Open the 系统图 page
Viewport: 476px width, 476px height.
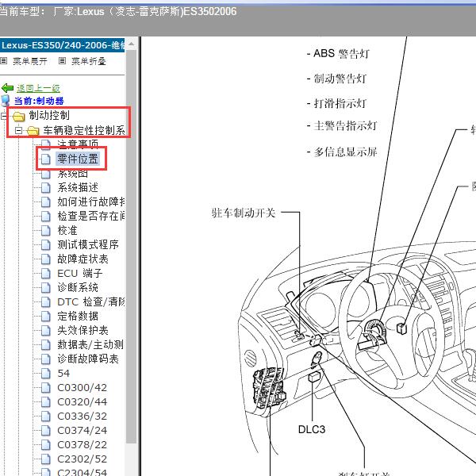73,173
